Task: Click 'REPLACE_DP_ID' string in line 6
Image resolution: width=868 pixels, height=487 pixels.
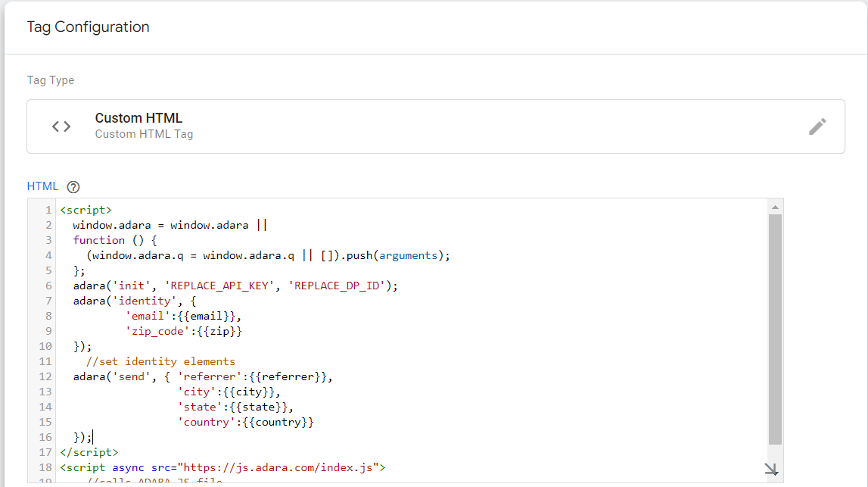Action: [337, 286]
